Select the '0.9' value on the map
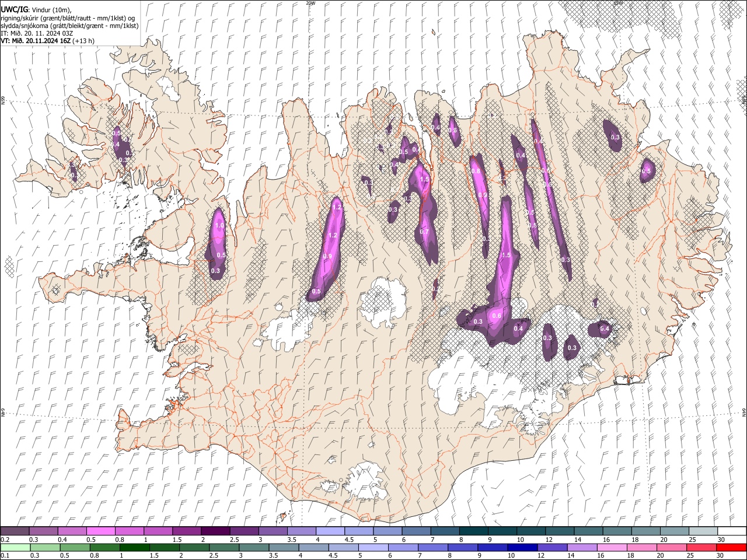Viewport: 747px width, 560px height. coord(327,256)
